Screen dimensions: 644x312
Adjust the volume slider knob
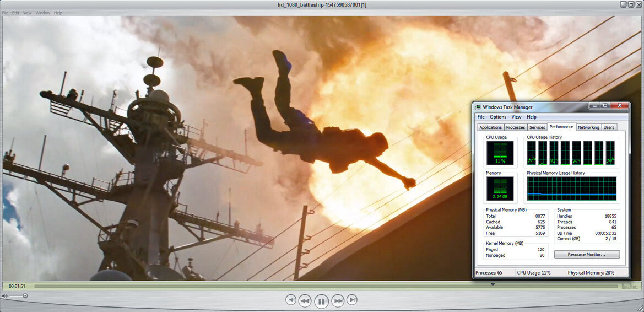[x=25, y=295]
